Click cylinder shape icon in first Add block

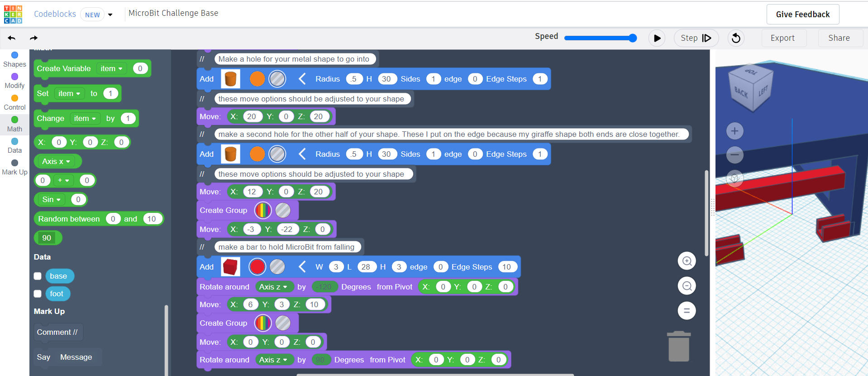click(x=230, y=79)
